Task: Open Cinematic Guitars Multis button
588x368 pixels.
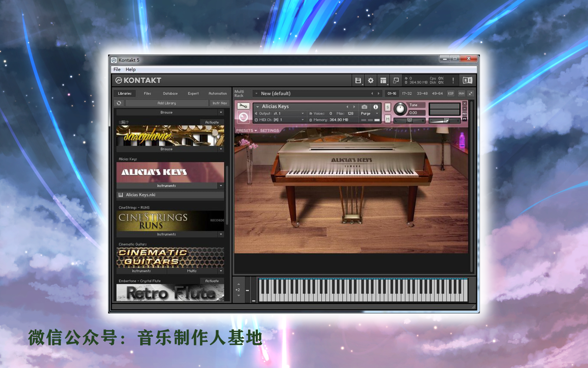Action: [x=192, y=271]
